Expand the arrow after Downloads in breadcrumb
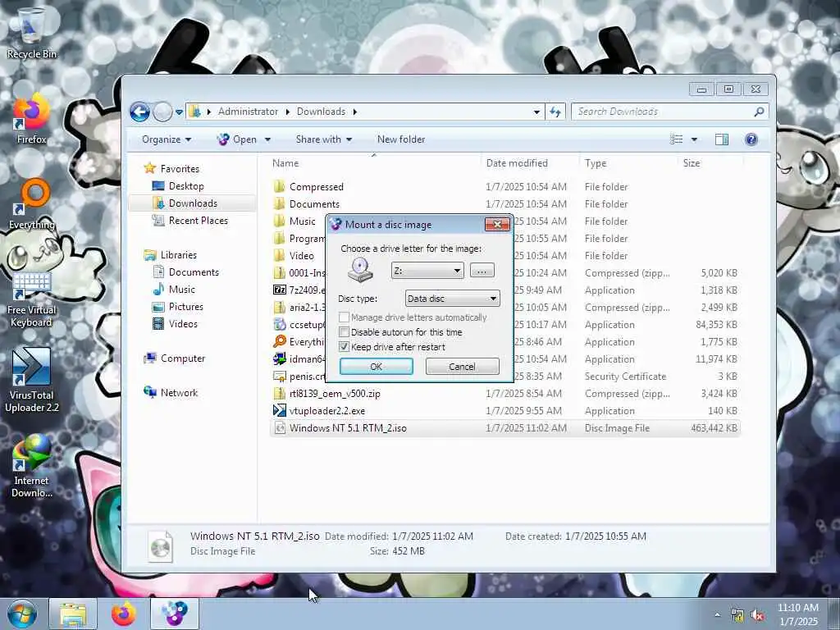This screenshot has width=840, height=630. point(354,112)
